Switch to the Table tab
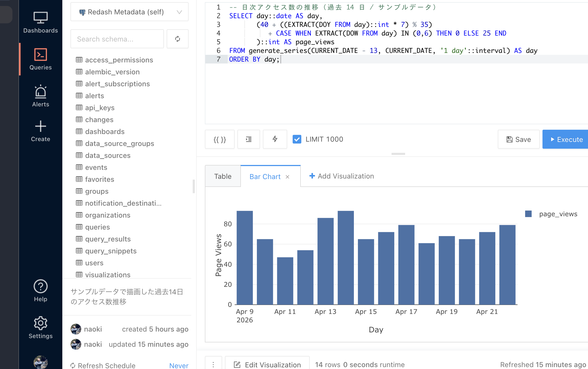 coord(223,176)
